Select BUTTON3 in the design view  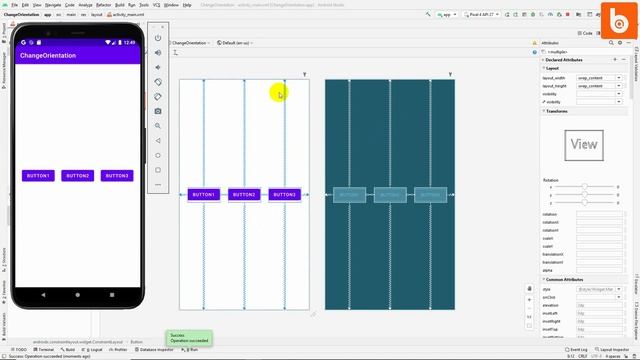pos(284,195)
